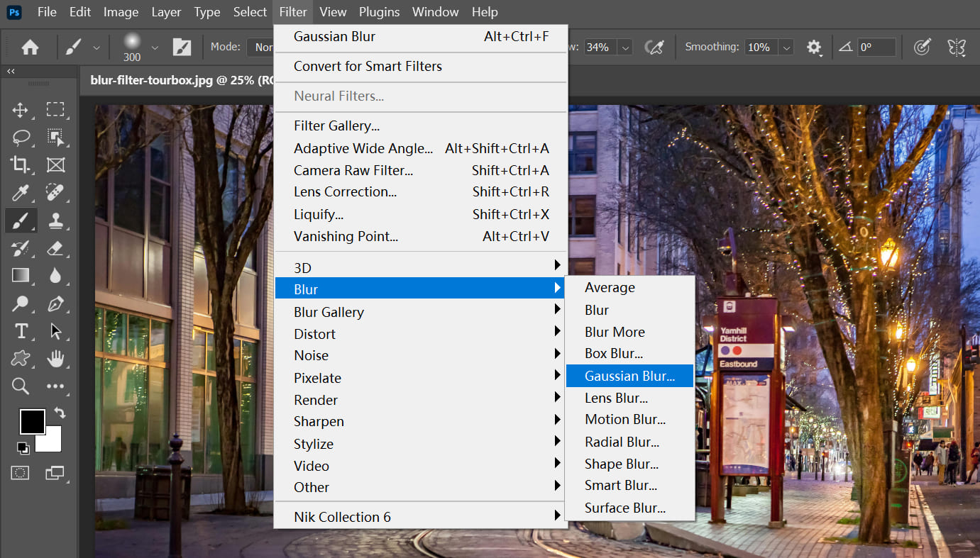Screen dimensions: 980x558
Task: Reset to default black and white colors
Action: tap(23, 447)
